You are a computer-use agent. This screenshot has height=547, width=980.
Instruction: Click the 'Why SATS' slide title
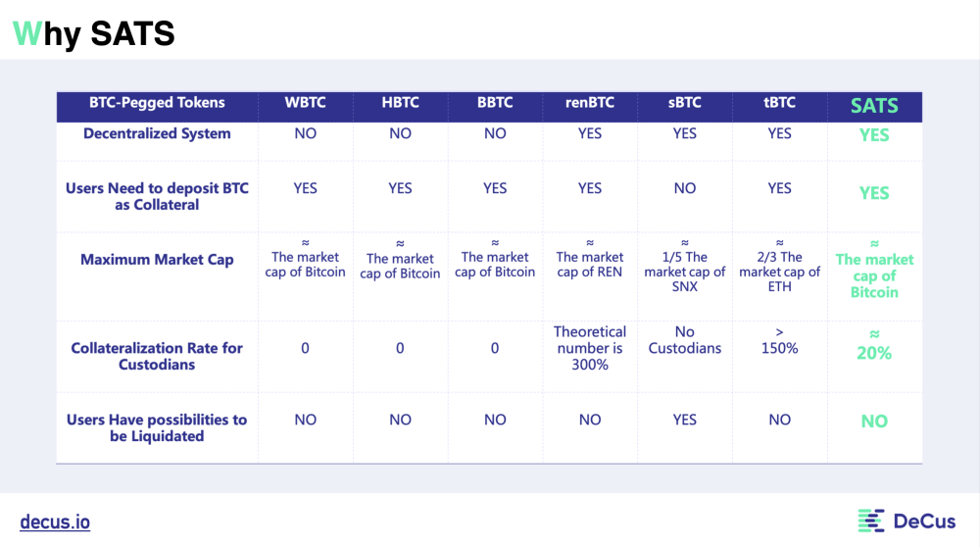click(94, 33)
